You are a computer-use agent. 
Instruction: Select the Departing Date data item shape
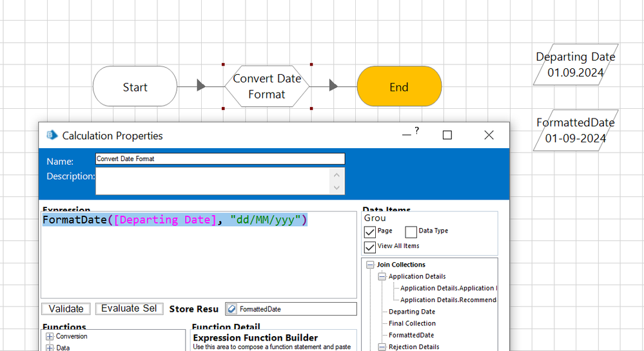click(575, 64)
